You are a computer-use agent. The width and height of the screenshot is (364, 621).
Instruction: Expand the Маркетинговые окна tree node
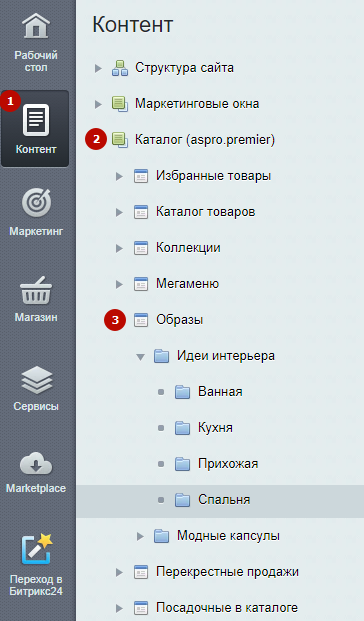coord(98,105)
